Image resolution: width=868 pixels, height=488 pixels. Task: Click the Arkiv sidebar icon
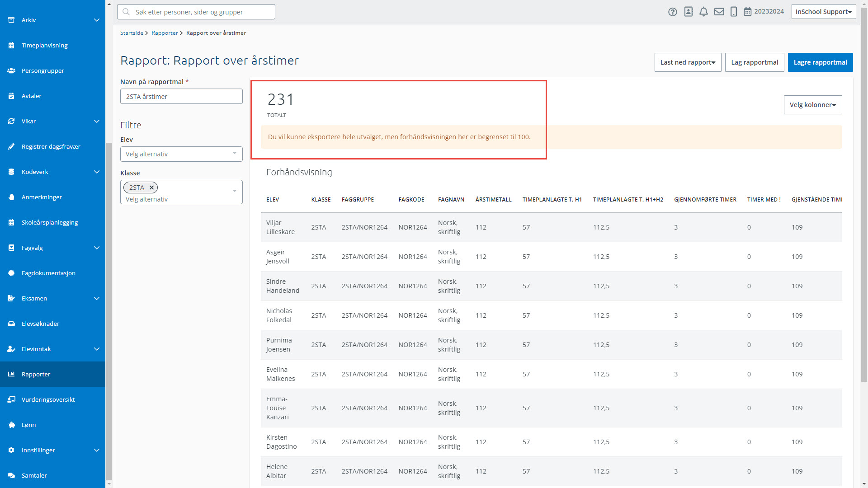tap(11, 20)
